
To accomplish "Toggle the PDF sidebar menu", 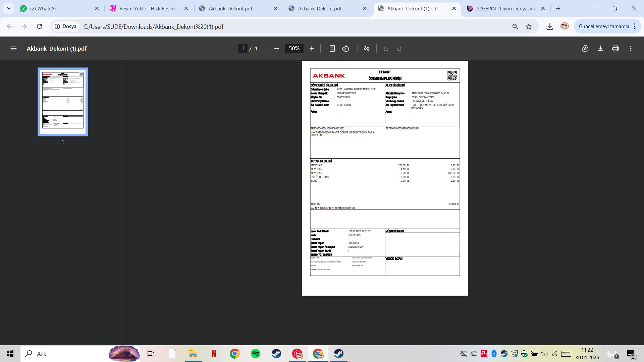I will 13,49.
